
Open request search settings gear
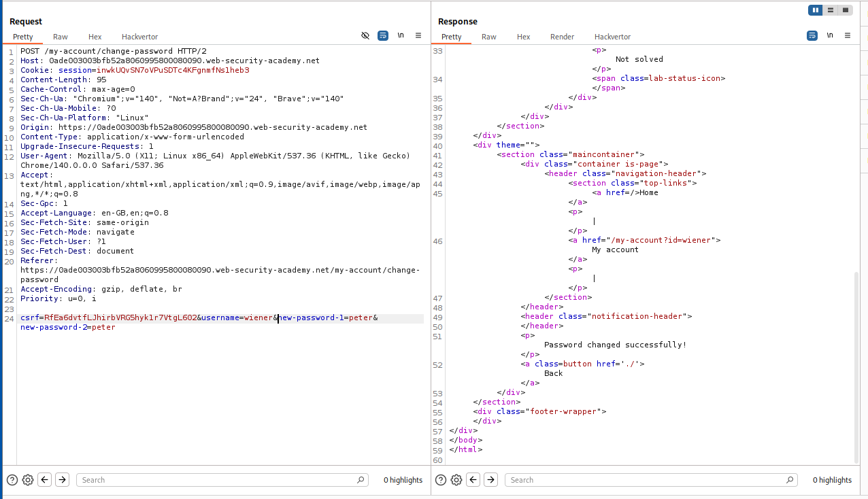(x=28, y=480)
